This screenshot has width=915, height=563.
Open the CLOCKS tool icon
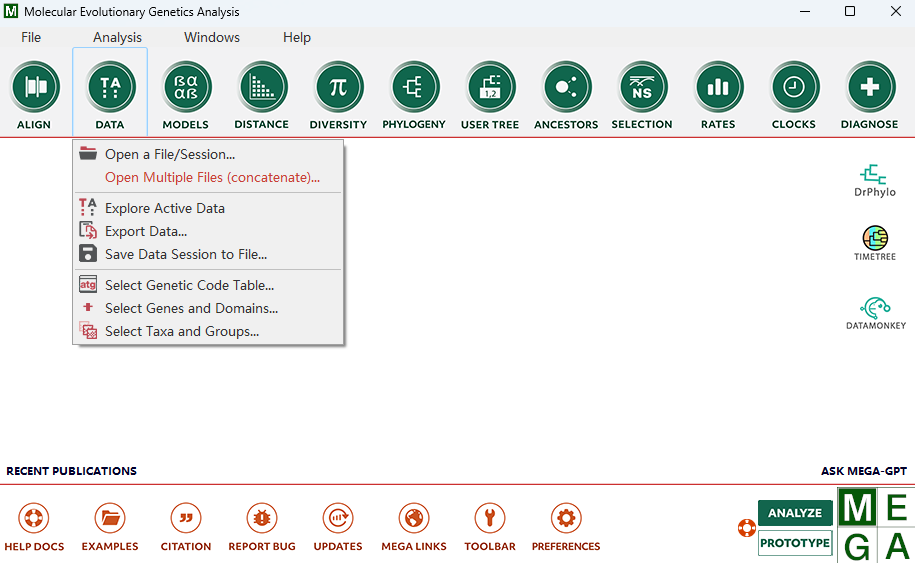tap(794, 88)
